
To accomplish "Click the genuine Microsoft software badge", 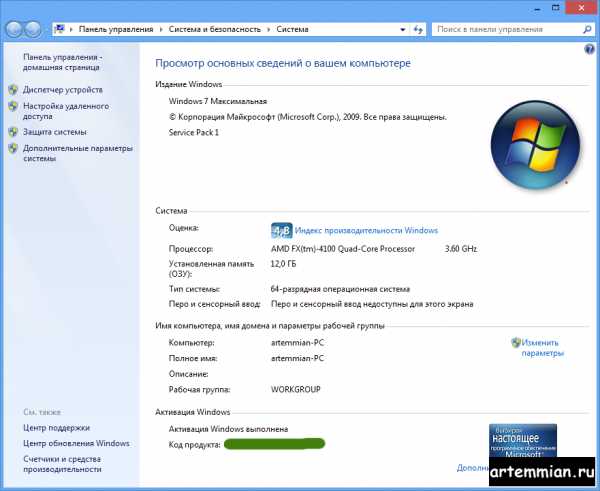I will (x=523, y=440).
